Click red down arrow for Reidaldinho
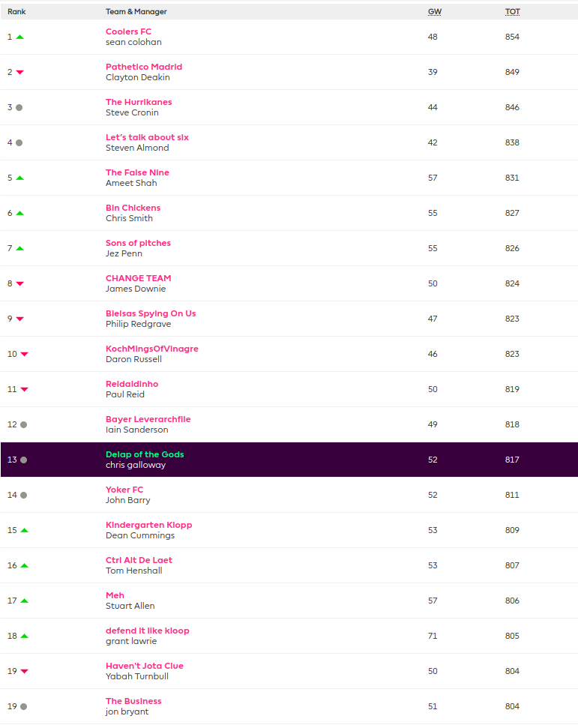This screenshot has width=578, height=728. (x=24, y=389)
